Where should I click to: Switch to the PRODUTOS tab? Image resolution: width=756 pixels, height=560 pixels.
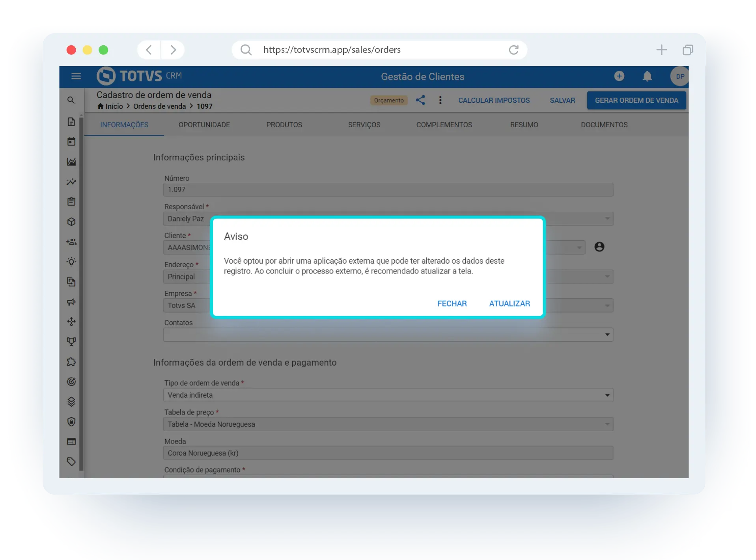tap(284, 125)
